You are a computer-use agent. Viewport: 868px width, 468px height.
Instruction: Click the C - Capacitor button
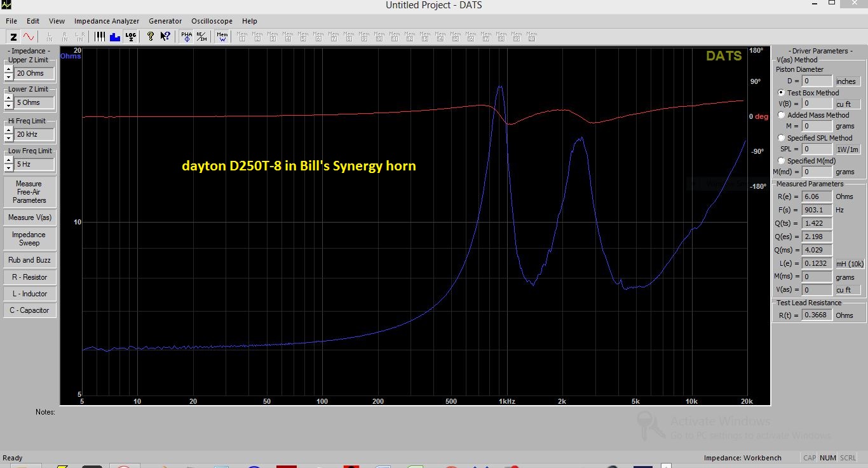pyautogui.click(x=29, y=310)
